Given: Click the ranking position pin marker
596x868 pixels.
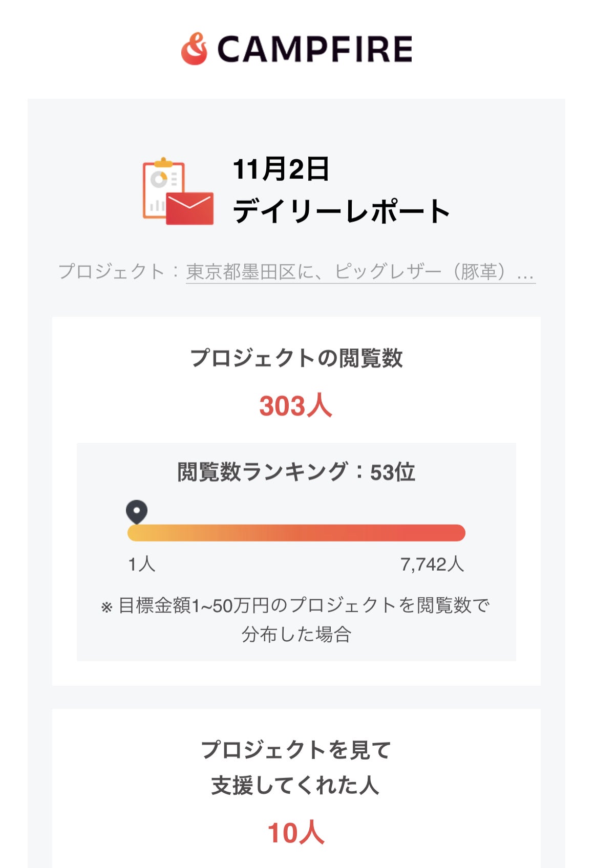Looking at the screenshot, I should click(x=137, y=511).
